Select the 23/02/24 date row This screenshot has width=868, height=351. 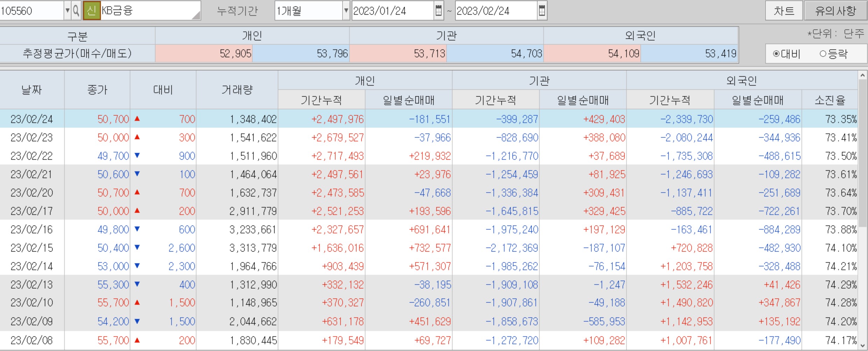click(429, 119)
